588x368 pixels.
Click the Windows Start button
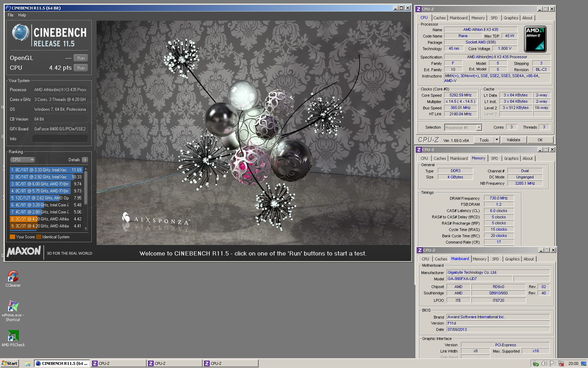tap(9, 363)
